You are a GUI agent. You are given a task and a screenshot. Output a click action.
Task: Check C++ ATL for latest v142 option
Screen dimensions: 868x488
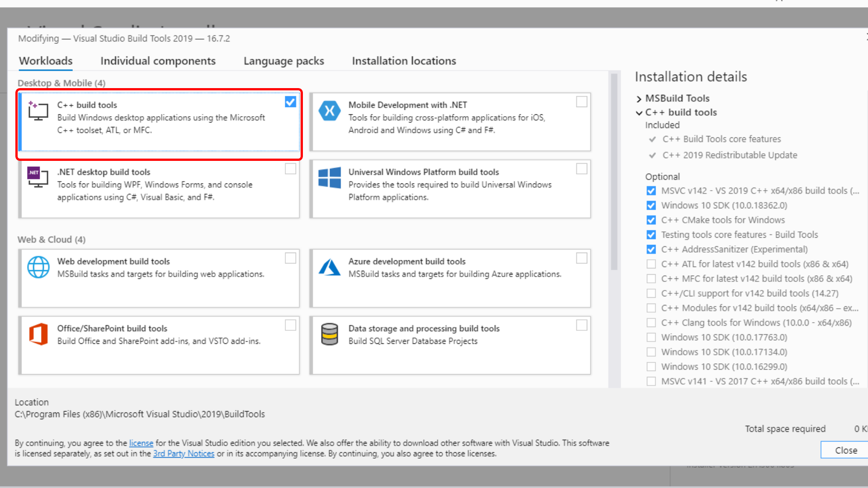651,264
